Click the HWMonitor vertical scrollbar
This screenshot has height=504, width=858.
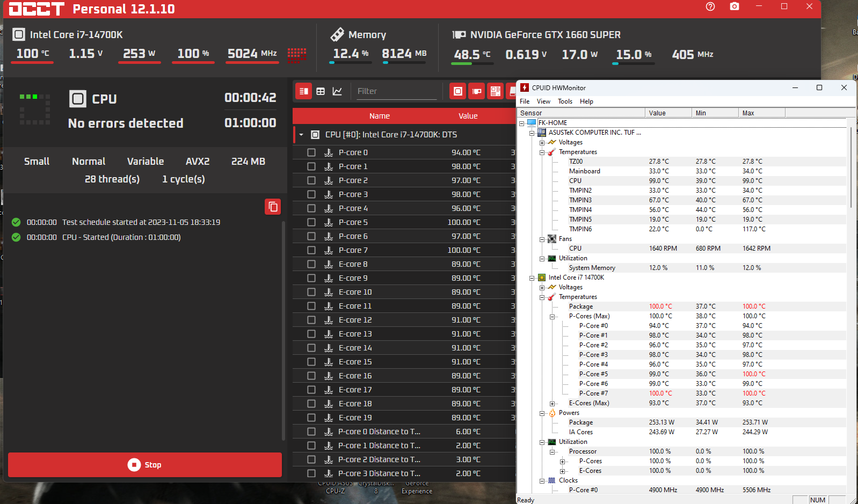tap(851, 168)
